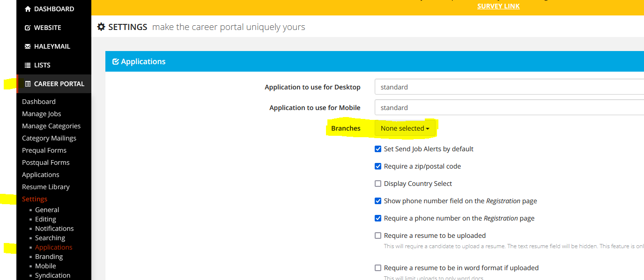Image resolution: width=644 pixels, height=280 pixels.
Task: Check Require resume in word format
Action: tap(378, 268)
